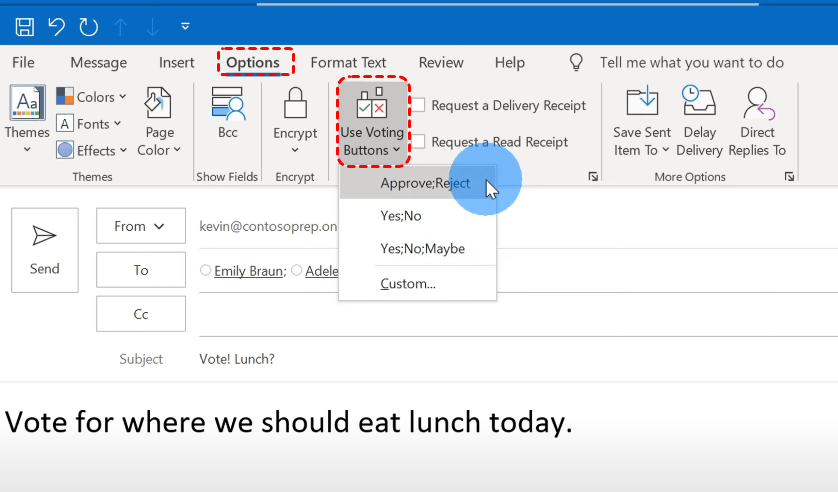Click recipient Emily Braun
The height and width of the screenshot is (492, 838).
[249, 271]
